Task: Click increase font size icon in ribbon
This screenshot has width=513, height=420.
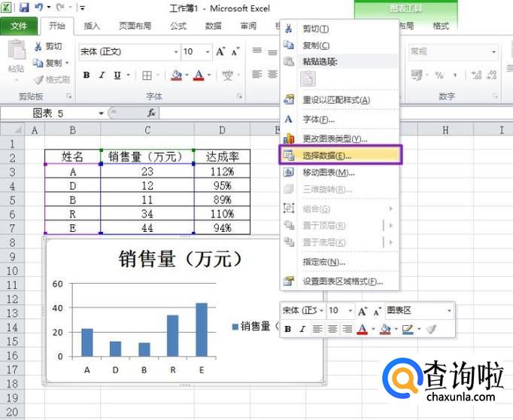Action: click(221, 51)
